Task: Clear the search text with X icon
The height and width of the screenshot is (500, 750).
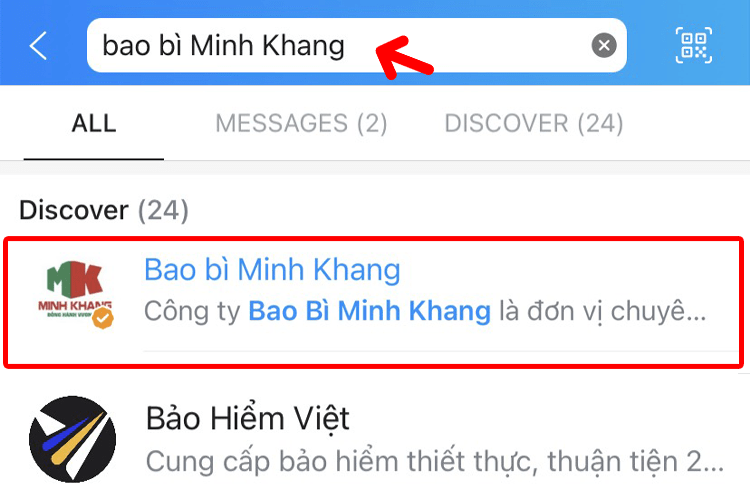Action: click(604, 45)
